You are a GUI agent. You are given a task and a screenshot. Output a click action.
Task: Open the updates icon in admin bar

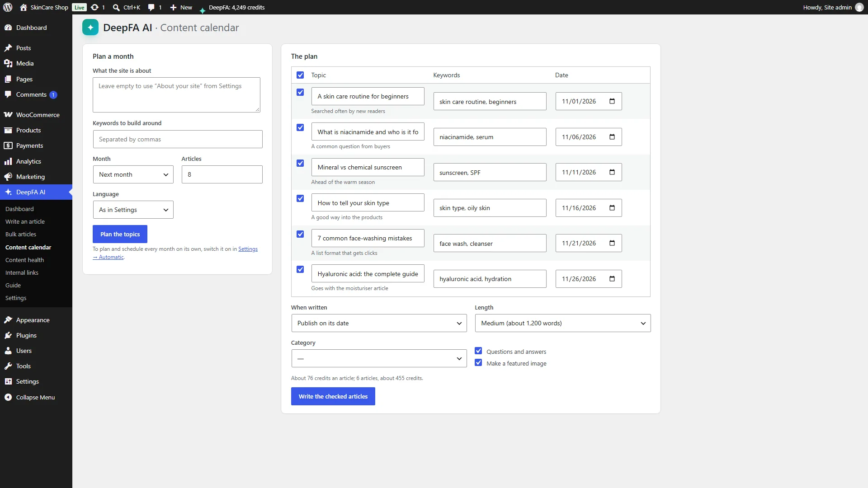pyautogui.click(x=94, y=7)
